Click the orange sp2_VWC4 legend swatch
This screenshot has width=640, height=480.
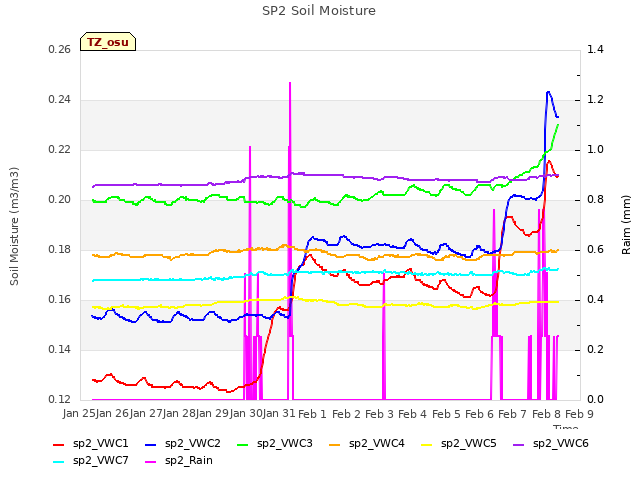coord(334,444)
